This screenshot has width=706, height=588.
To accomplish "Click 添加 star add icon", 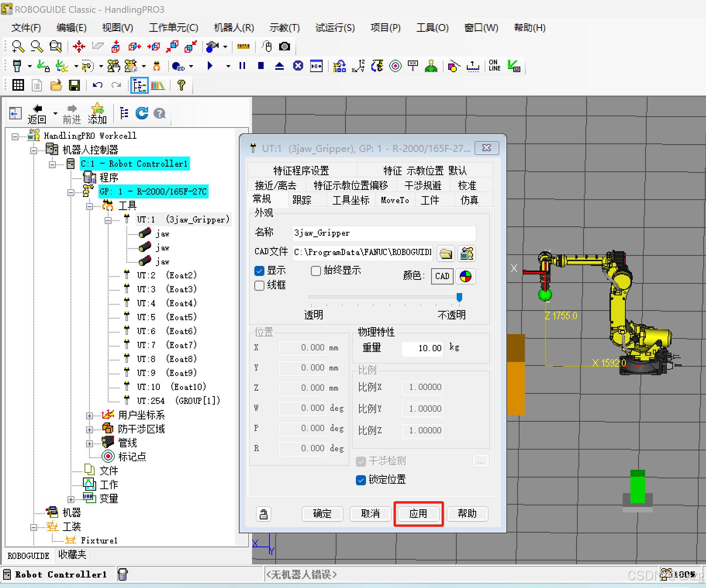I will pyautogui.click(x=97, y=114).
